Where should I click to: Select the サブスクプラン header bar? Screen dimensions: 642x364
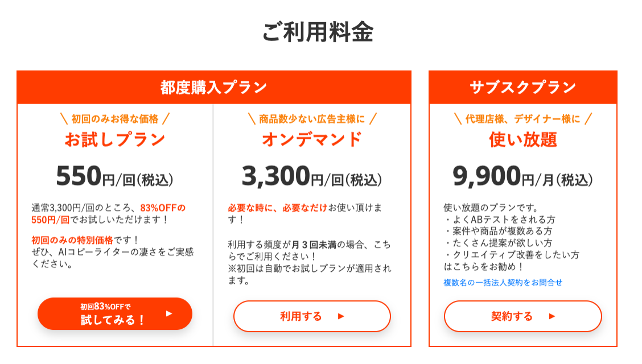point(522,88)
